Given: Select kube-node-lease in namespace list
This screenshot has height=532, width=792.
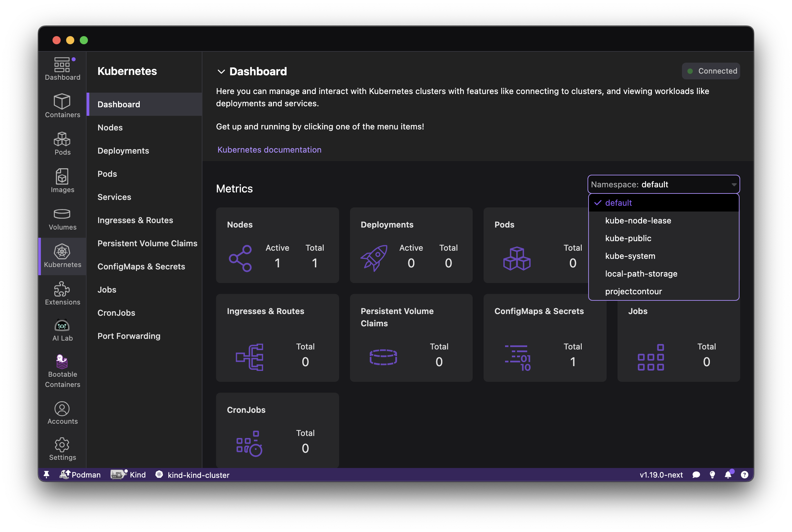Looking at the screenshot, I should pyautogui.click(x=638, y=221).
